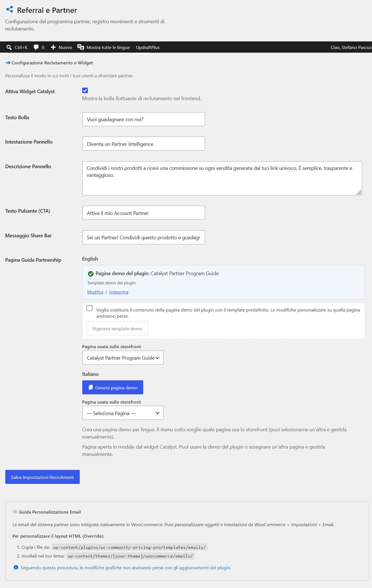Click the translation languages icon
372x588 pixels.
(x=81, y=47)
